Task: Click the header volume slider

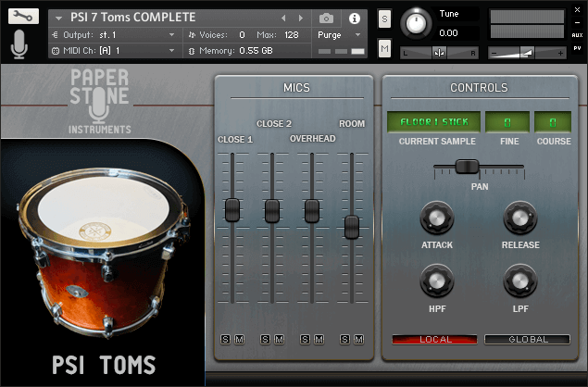Action: tap(527, 53)
